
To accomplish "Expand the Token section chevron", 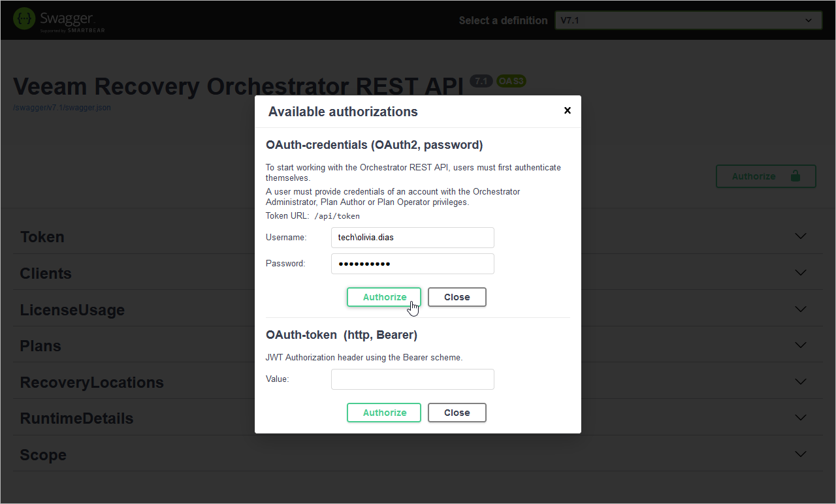I will (801, 236).
